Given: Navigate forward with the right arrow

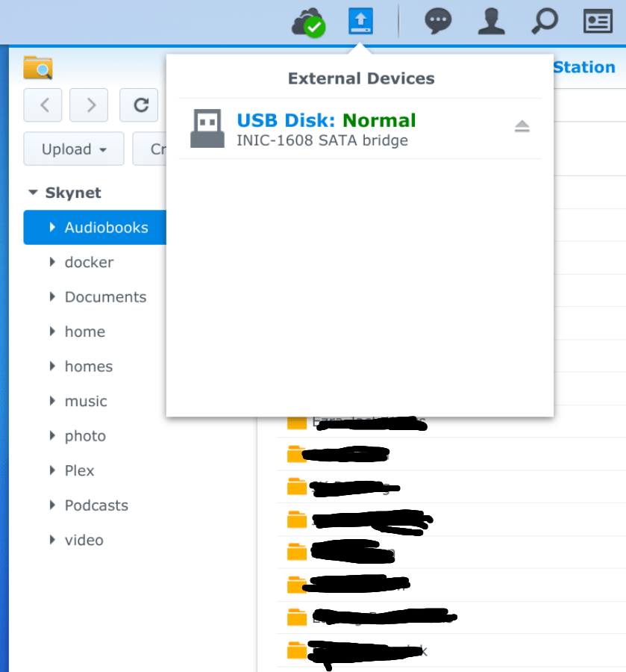Looking at the screenshot, I should click(x=88, y=105).
